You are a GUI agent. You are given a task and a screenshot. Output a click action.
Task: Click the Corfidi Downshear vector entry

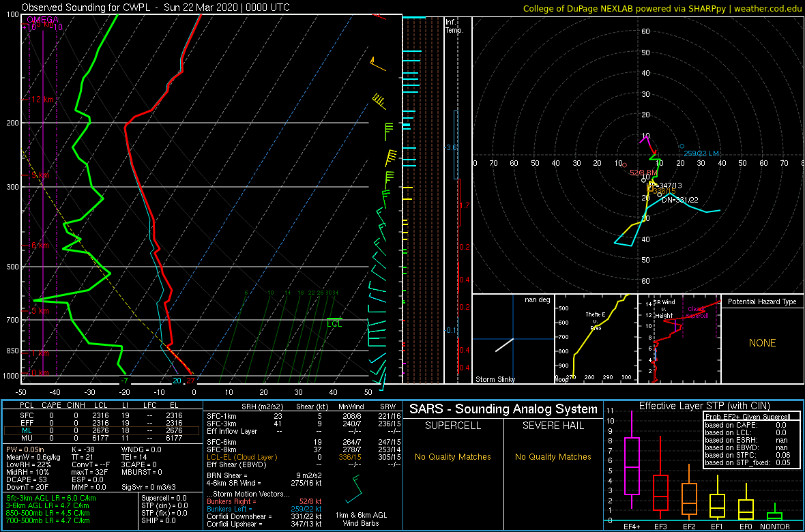263,516
